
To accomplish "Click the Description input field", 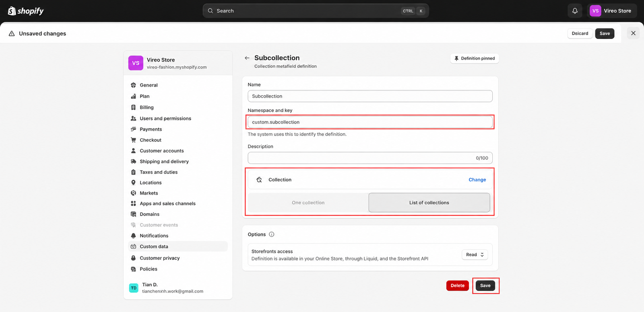I will 370,158.
